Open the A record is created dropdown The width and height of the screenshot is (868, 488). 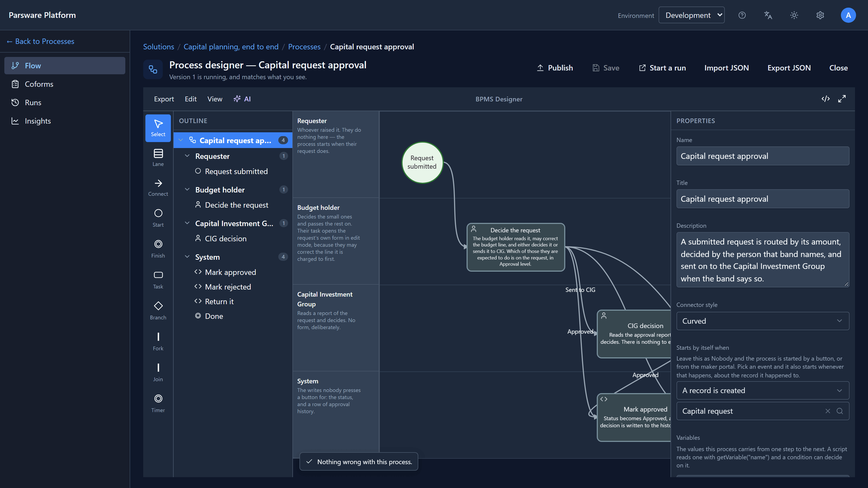762,390
